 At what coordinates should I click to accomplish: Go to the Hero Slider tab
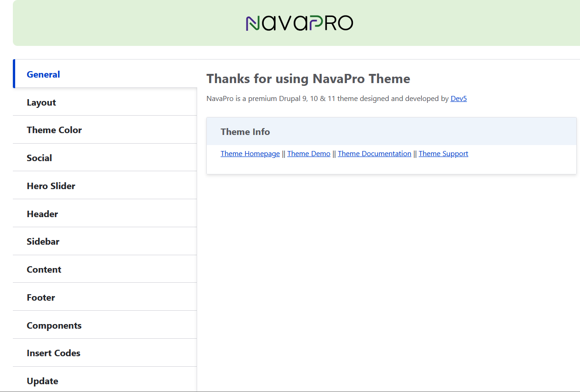tap(51, 186)
